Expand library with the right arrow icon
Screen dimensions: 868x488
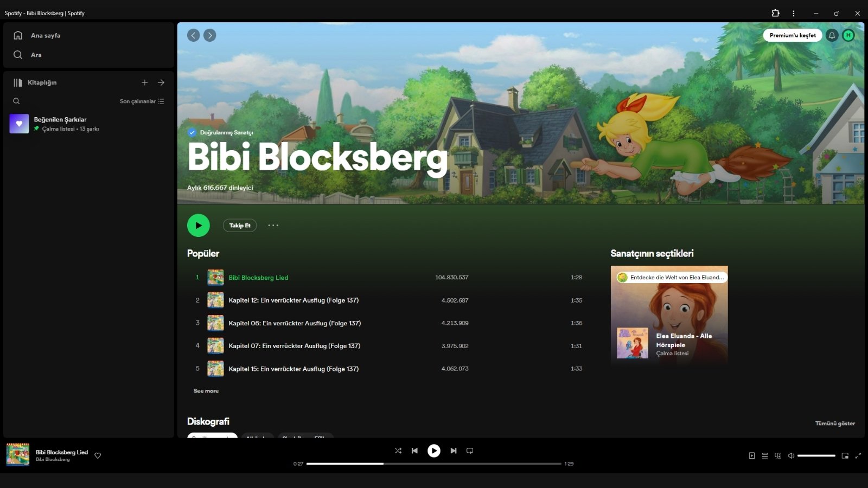coord(161,82)
